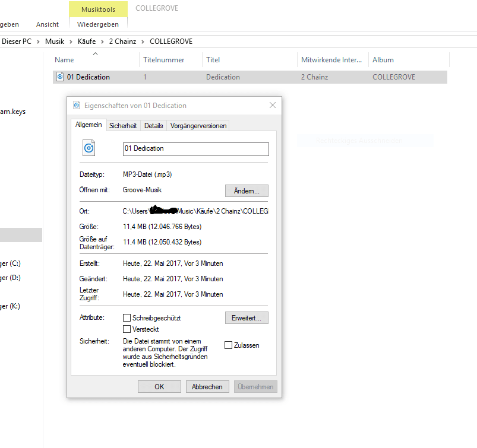Go to the Käufe folder in the breadcrumb
Screen dimensions: 477x448
[x=87, y=42]
